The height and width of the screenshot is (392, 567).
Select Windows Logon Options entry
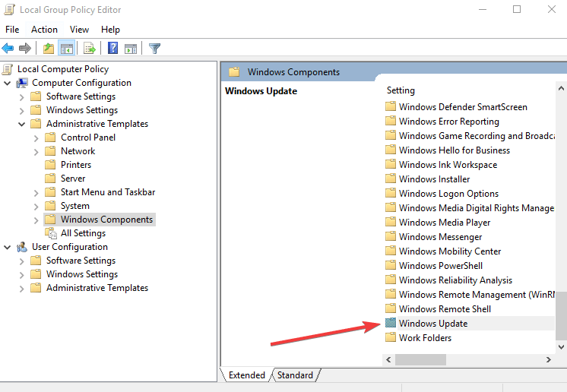pyautogui.click(x=448, y=194)
